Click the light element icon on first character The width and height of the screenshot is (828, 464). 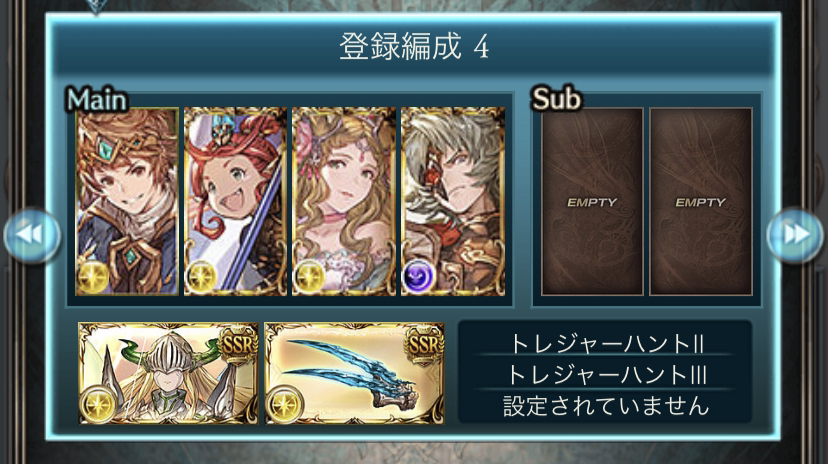pyautogui.click(x=93, y=276)
